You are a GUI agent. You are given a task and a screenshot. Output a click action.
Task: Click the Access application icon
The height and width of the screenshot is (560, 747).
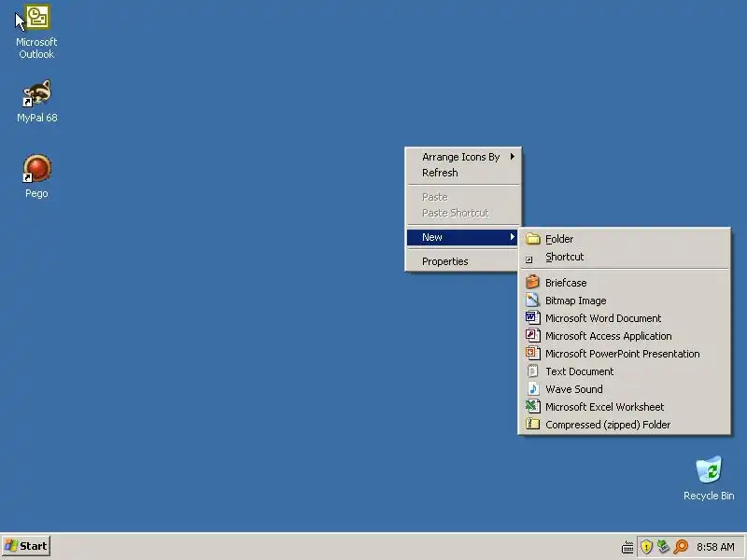[x=532, y=335]
